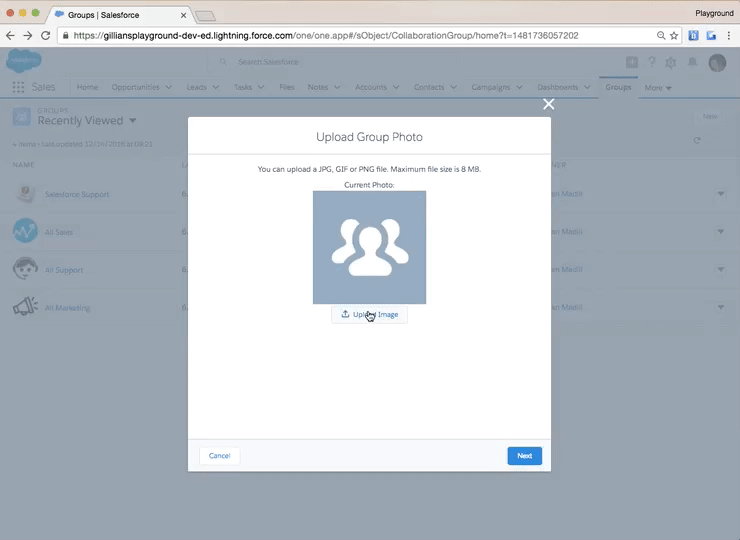
Task: Expand the Contacts tab dropdown chevron
Action: [454, 87]
